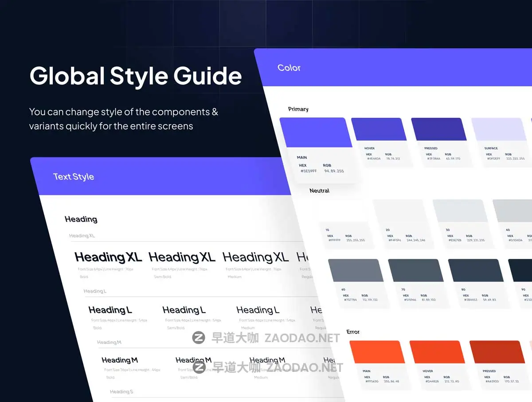Click the Error Main orange swatch #FF5630
Screen dimensions: 532x402
pos(377,352)
